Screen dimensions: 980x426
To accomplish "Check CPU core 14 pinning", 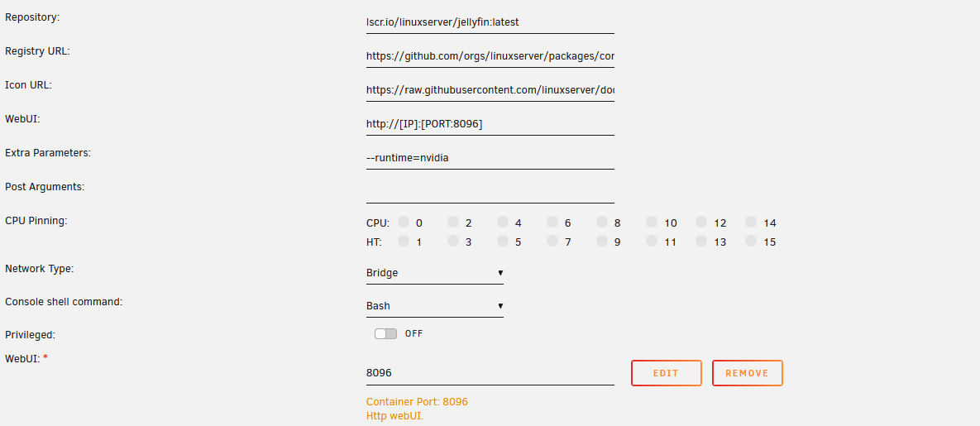I will tap(751, 222).
